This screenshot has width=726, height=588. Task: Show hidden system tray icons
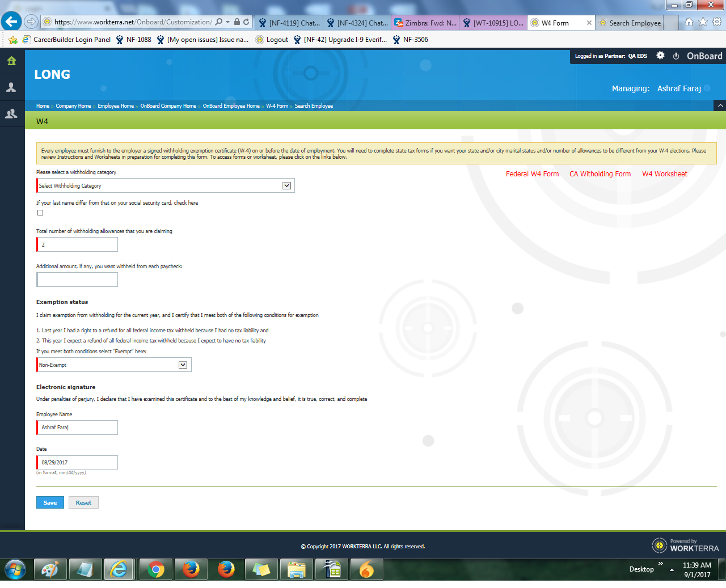tap(672, 569)
